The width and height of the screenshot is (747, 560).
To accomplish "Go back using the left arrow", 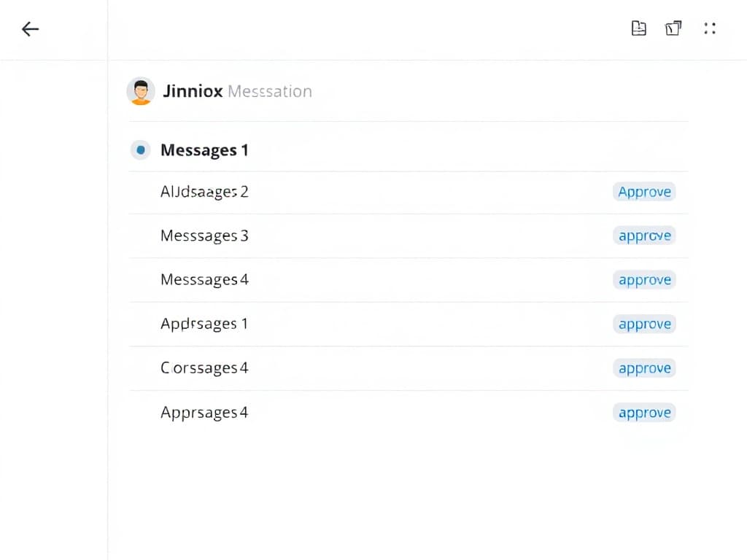I will 30,29.
